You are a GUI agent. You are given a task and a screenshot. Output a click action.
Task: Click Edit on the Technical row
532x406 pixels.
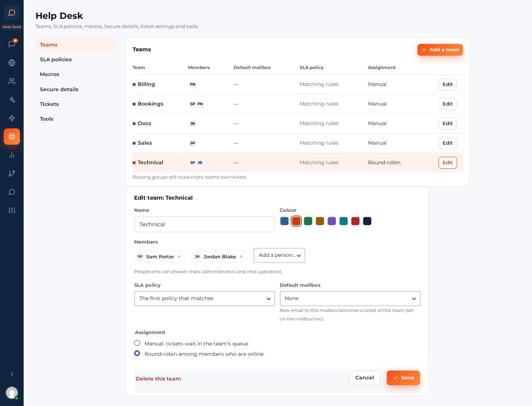click(448, 163)
